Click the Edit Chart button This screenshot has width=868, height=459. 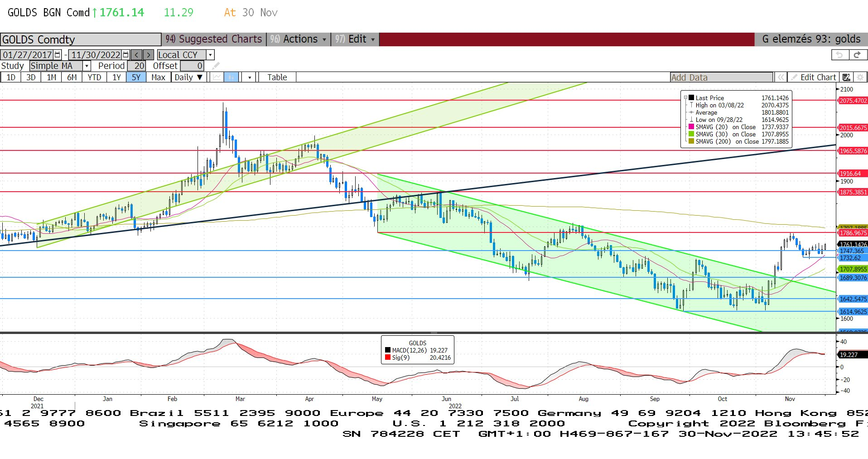814,77
